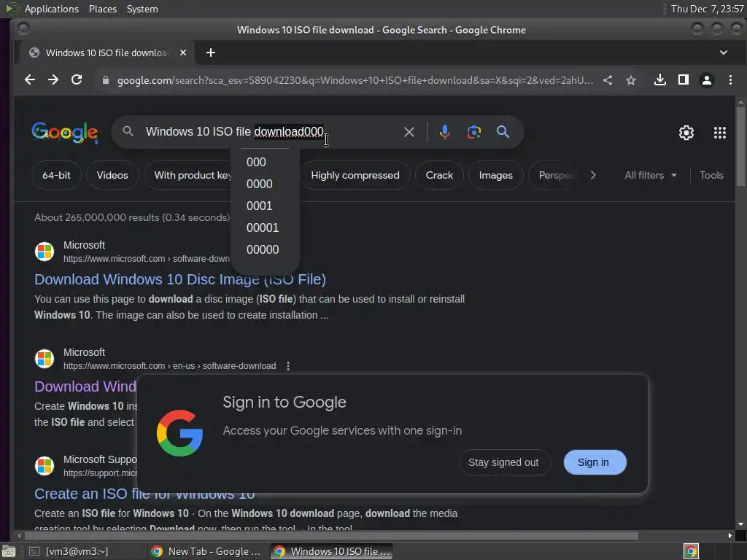Screen dimensions: 747x560
Task: Click the horizontal page scrollbar
Action: click(330, 535)
